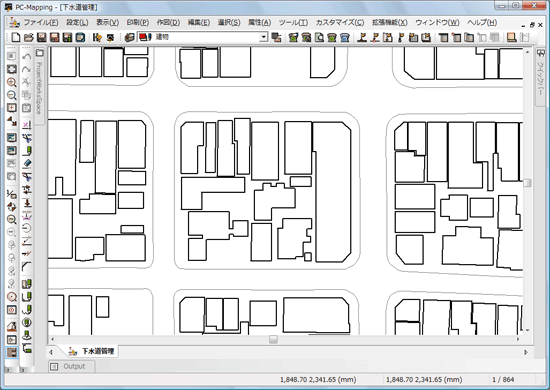Viewport: 550px width, 390px height.
Task: Click the left tab scroll arrow
Action: (x=51, y=352)
